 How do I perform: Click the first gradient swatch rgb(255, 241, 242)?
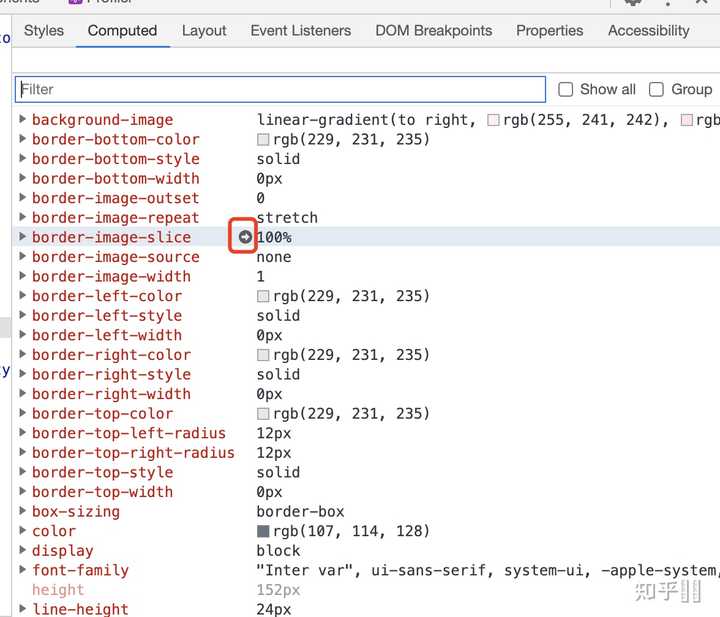pos(493,120)
